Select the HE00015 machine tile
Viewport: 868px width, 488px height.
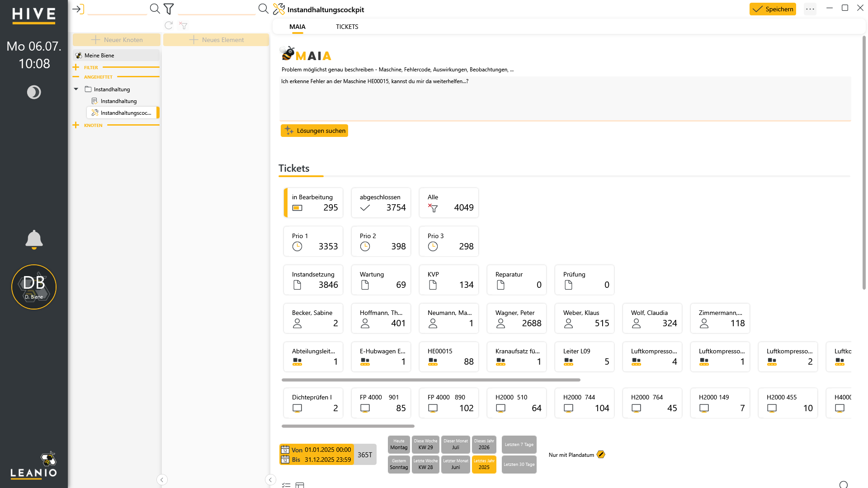449,357
